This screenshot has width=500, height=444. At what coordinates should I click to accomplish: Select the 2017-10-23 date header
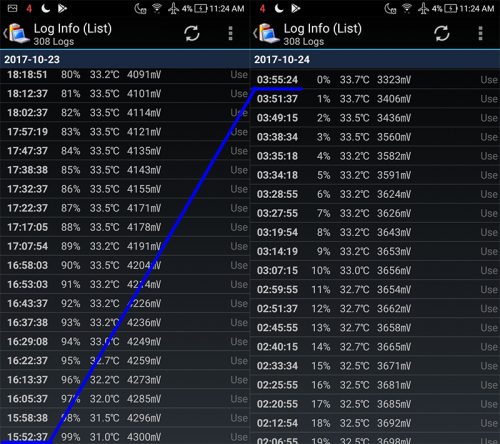(x=125, y=59)
